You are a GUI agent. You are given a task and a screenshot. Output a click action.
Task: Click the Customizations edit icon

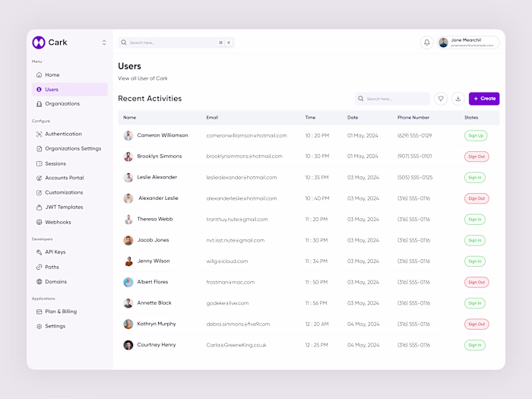(x=39, y=192)
